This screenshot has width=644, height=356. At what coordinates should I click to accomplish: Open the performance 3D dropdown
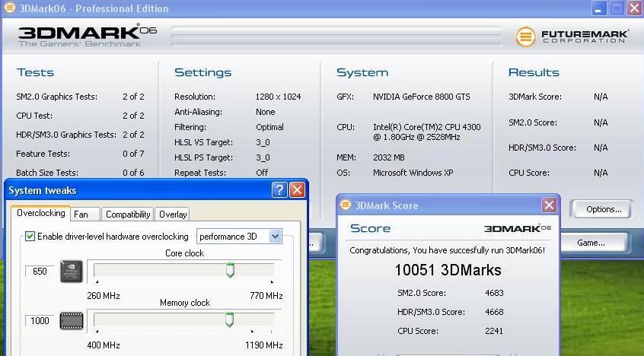(239, 237)
